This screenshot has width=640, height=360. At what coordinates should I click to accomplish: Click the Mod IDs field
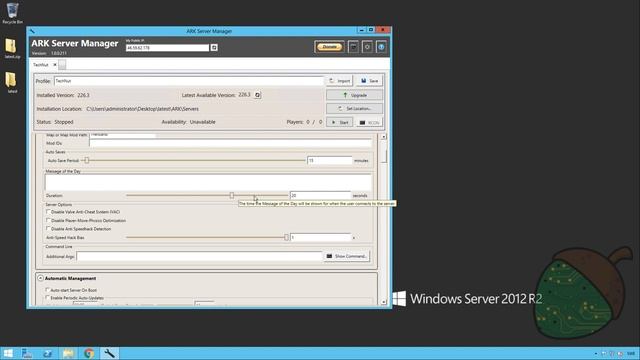[x=231, y=143]
